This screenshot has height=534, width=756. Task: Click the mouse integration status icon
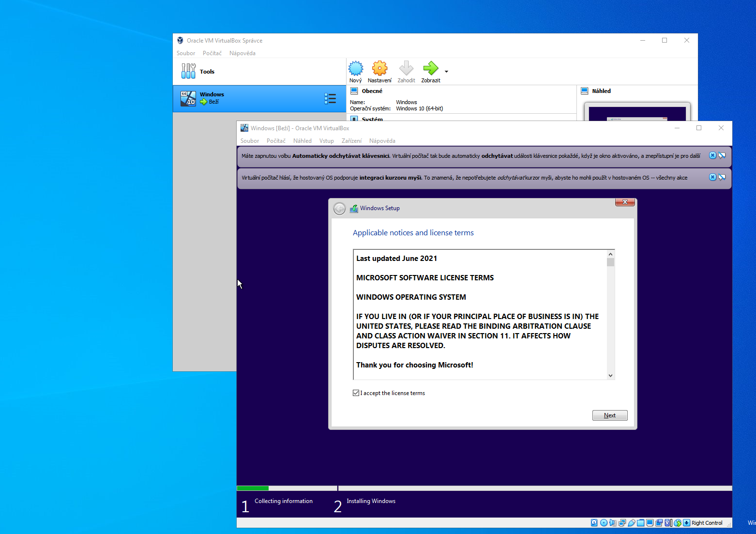[x=678, y=523]
